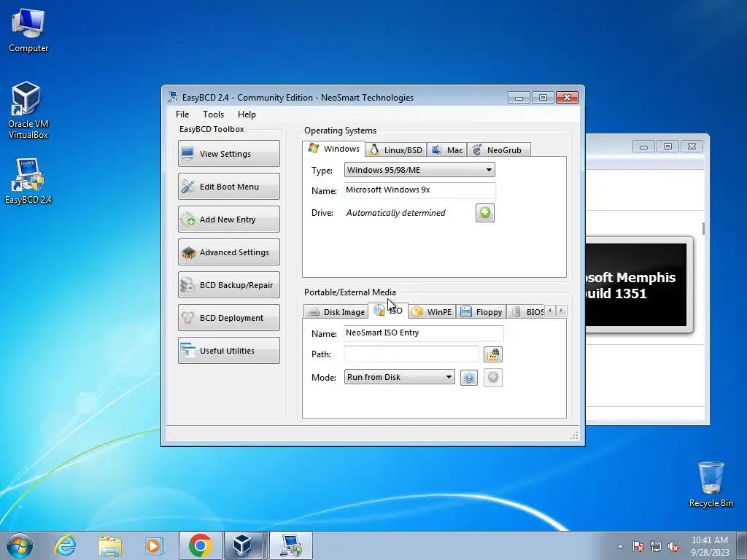747x560 pixels.
Task: Click the EasyBCD title bar icon
Action: click(174, 97)
